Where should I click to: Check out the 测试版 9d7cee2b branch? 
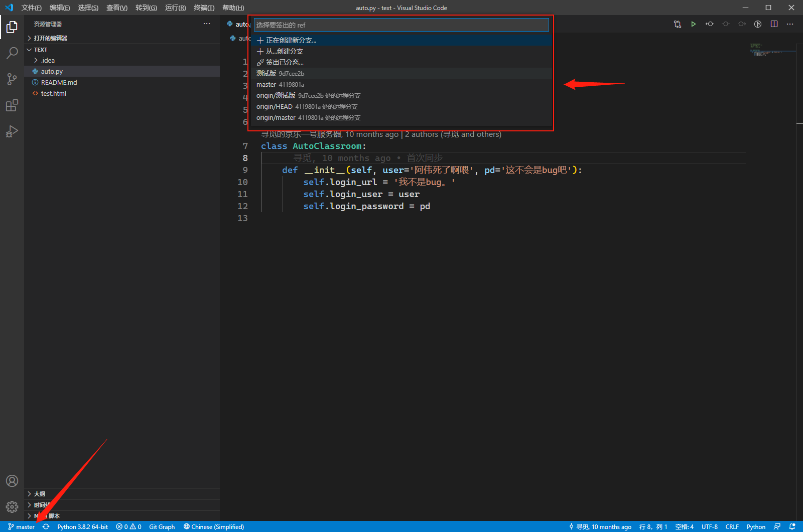[x=401, y=73]
